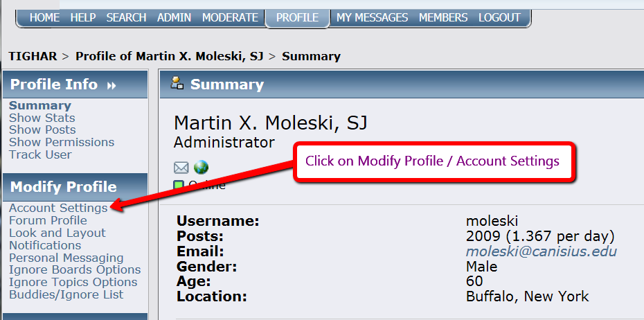644x320 pixels.
Task: Open Show Permissions in Profile Info
Action: click(62, 142)
